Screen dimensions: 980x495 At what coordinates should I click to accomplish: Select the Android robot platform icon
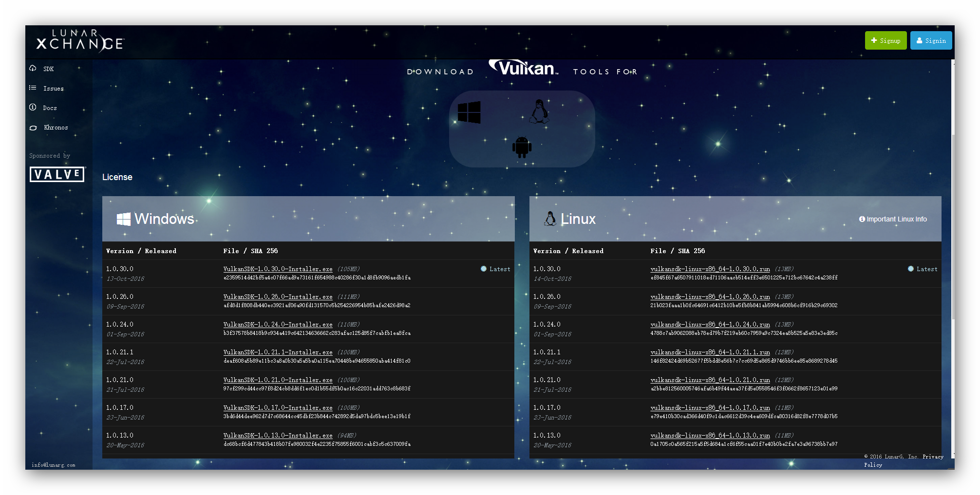pyautogui.click(x=521, y=146)
